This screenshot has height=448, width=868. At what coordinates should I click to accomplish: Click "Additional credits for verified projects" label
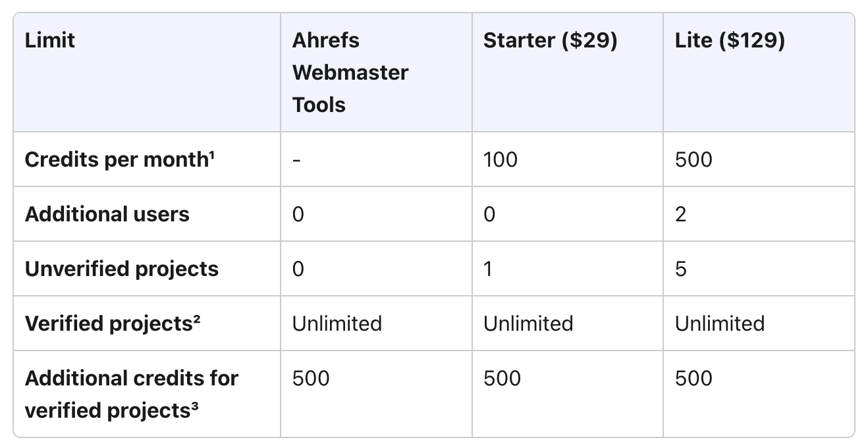click(131, 394)
